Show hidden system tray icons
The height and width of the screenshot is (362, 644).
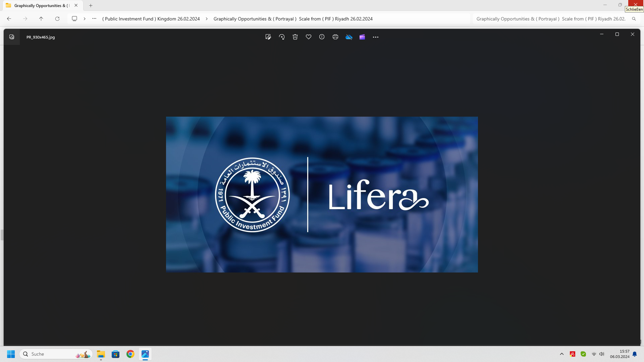[x=562, y=354]
